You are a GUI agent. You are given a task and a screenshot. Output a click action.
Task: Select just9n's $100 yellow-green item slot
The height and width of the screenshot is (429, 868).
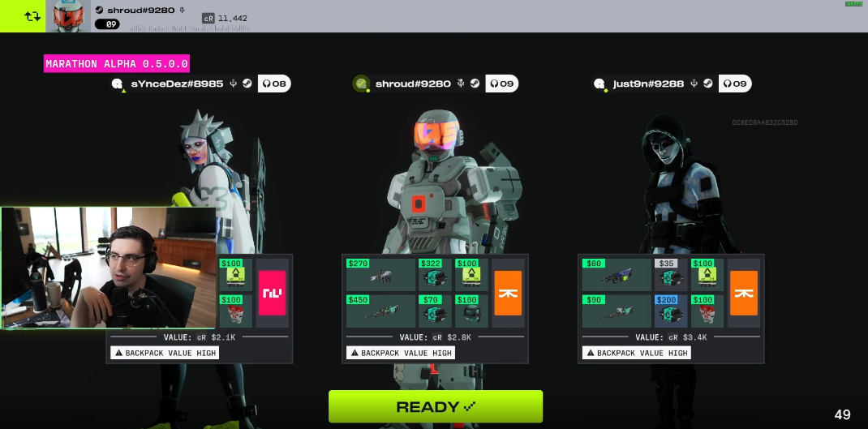[707, 275]
